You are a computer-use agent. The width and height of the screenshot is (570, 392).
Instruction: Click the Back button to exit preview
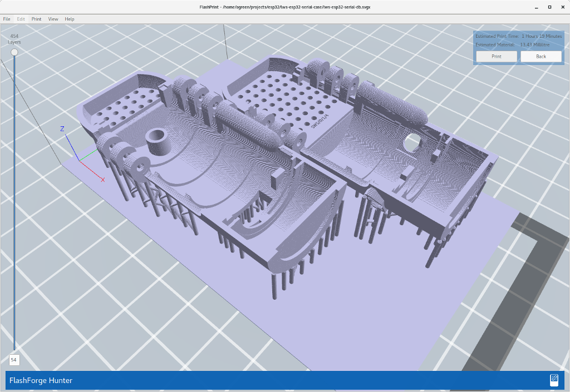tap(540, 57)
